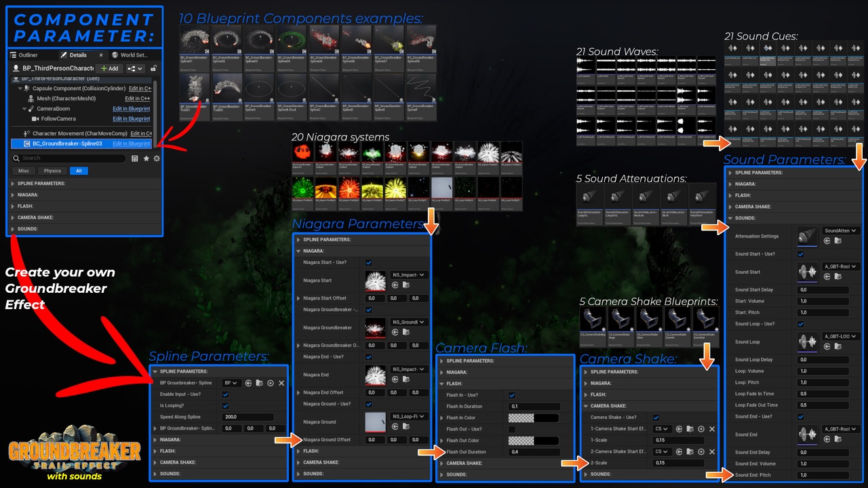Image resolution: width=868 pixels, height=488 pixels.
Task: Open the Details settings gear icon
Action: pyautogui.click(x=157, y=159)
